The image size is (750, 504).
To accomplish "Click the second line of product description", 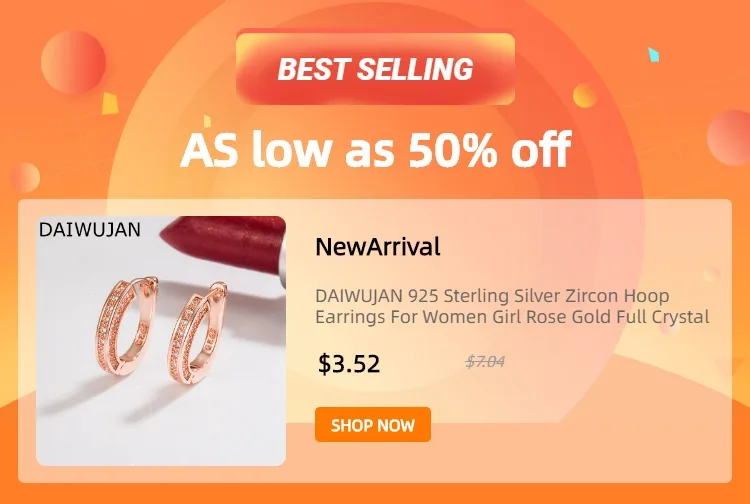I will tap(512, 317).
